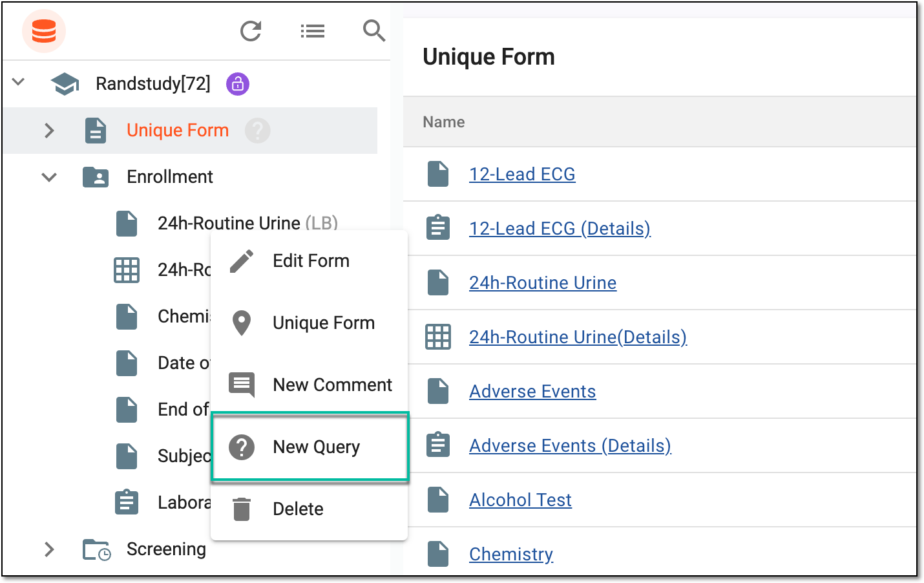The image size is (924, 583).
Task: Select New Query in the context menu
Action: coord(310,447)
